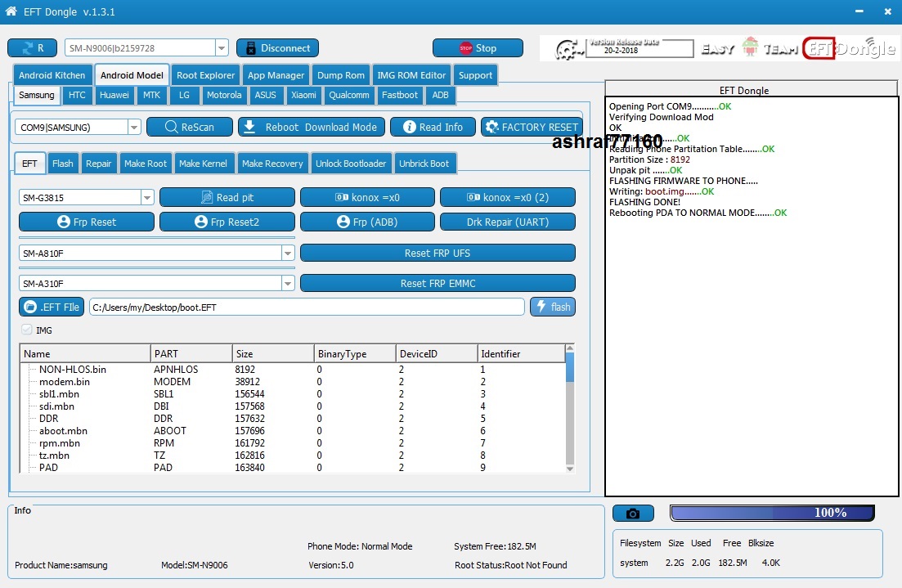Viewport: 902px width, 588px height.
Task: Click the Disconnect button
Action: tap(277, 48)
